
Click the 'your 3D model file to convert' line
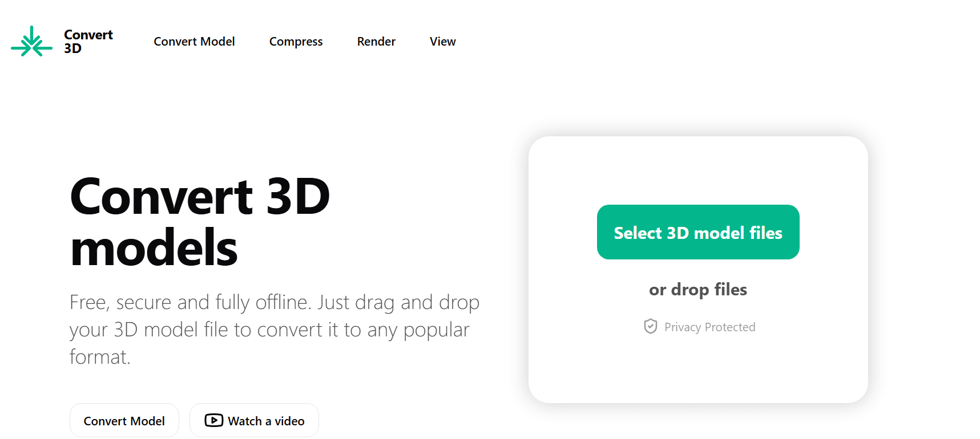click(x=196, y=330)
